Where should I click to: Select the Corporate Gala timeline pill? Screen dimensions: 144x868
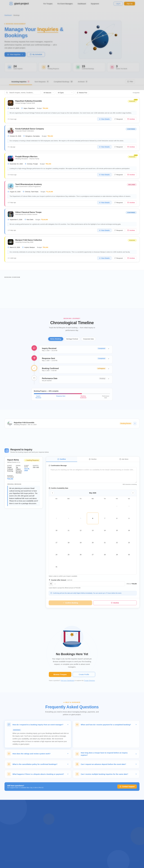88,339
